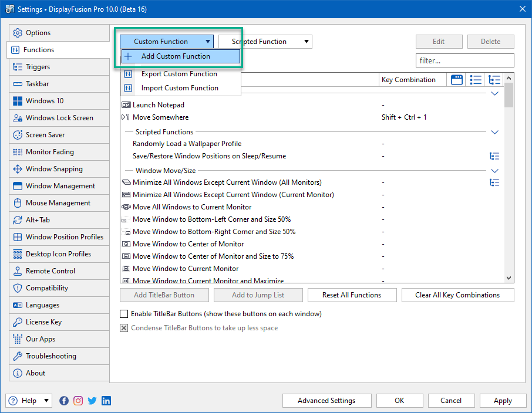
Task: Click the TitleBar button column header icon
Action: tap(457, 80)
